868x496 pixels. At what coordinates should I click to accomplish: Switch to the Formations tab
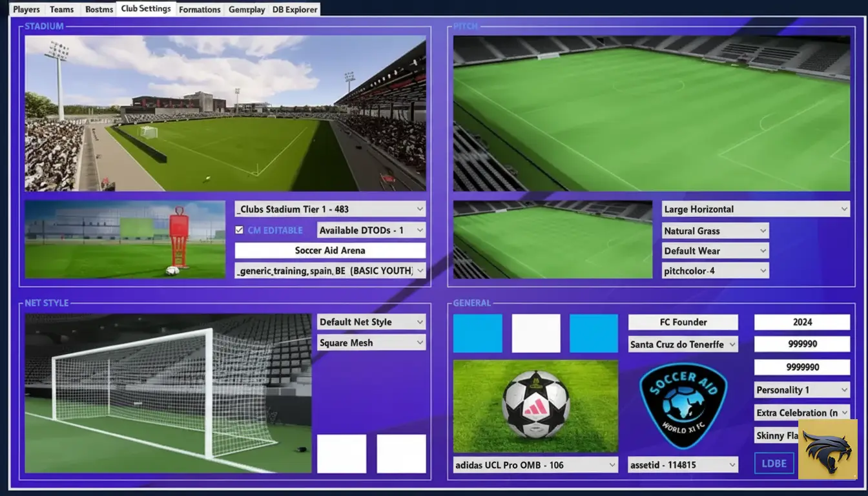200,10
